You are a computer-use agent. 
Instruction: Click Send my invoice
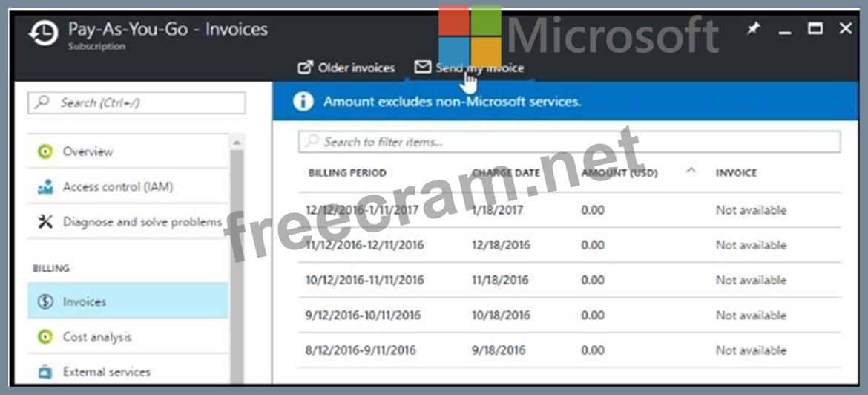click(469, 68)
